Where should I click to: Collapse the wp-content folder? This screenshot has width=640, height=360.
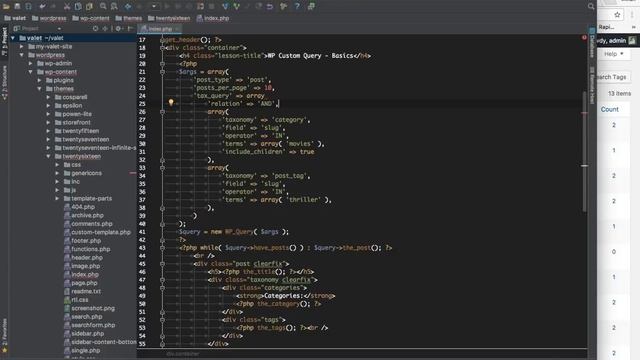pyautogui.click(x=31, y=72)
